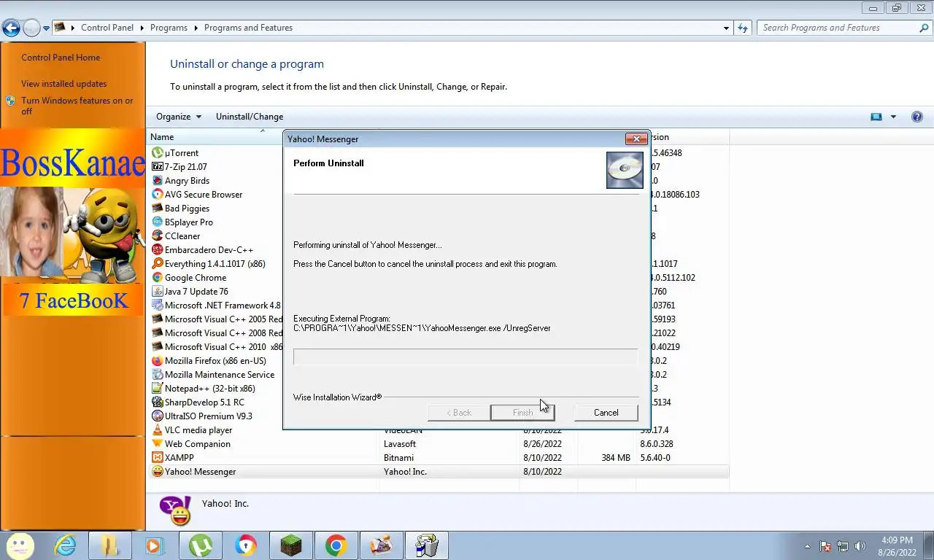Click the Angry Birds program icon
Viewport: 934px width, 560px height.
coord(157,181)
